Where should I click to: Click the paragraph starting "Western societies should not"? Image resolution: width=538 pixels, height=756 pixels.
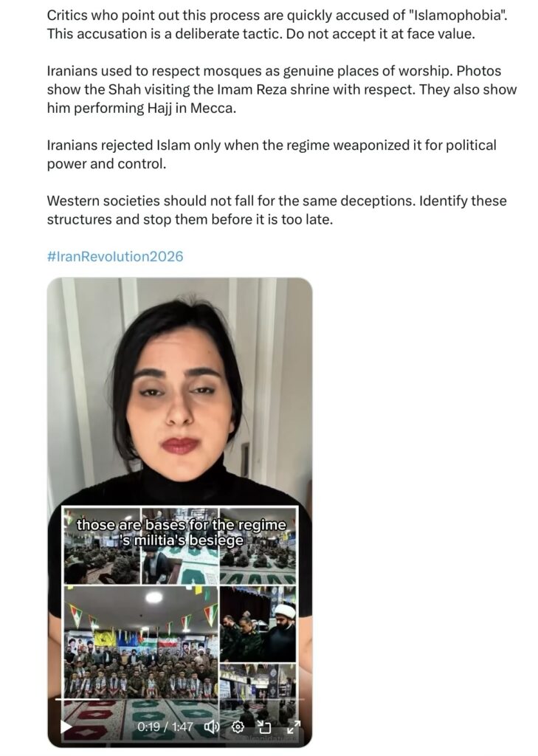tap(277, 210)
